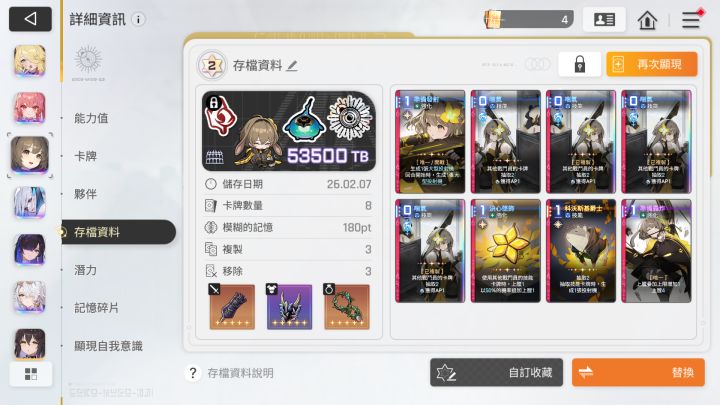Click the 再次顯現 button
Viewport: 720px width, 405px height.
(x=652, y=64)
